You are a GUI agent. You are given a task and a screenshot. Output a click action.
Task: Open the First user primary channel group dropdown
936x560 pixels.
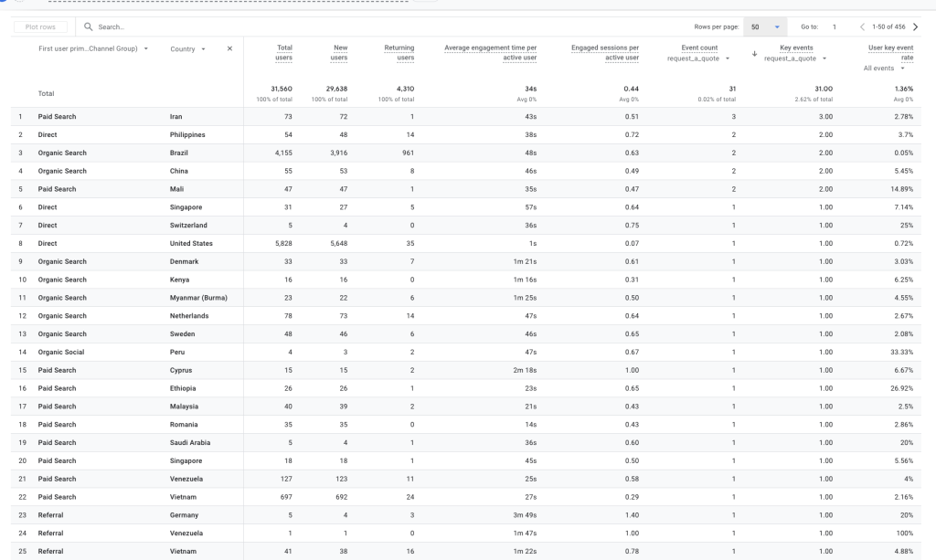146,48
